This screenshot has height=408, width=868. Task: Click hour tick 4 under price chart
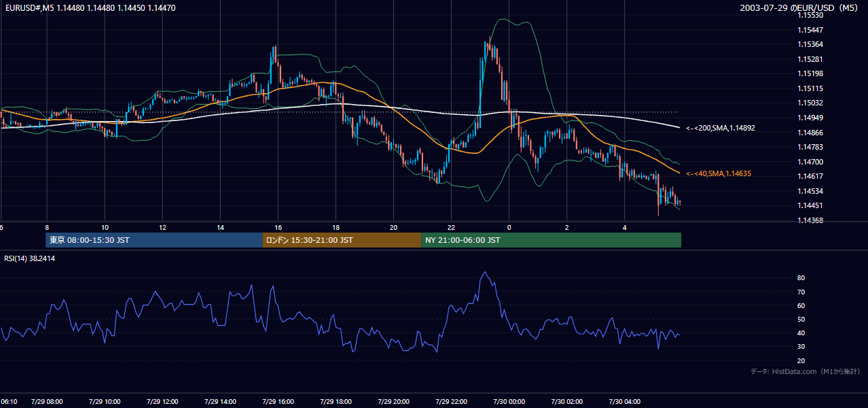pos(624,227)
